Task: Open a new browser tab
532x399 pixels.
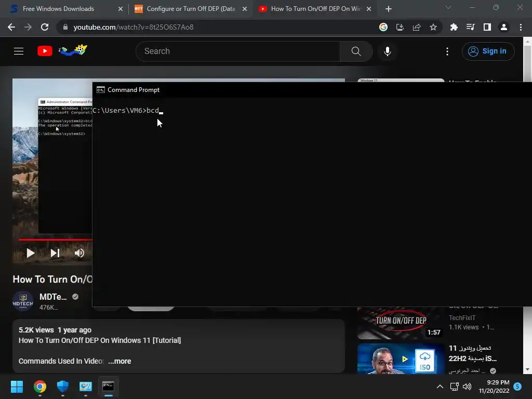Action: (389, 9)
